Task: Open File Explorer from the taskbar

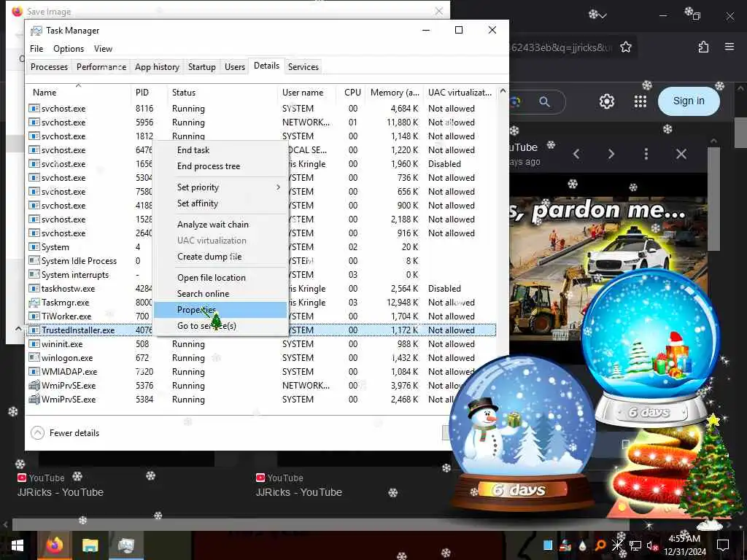Action: click(90, 545)
